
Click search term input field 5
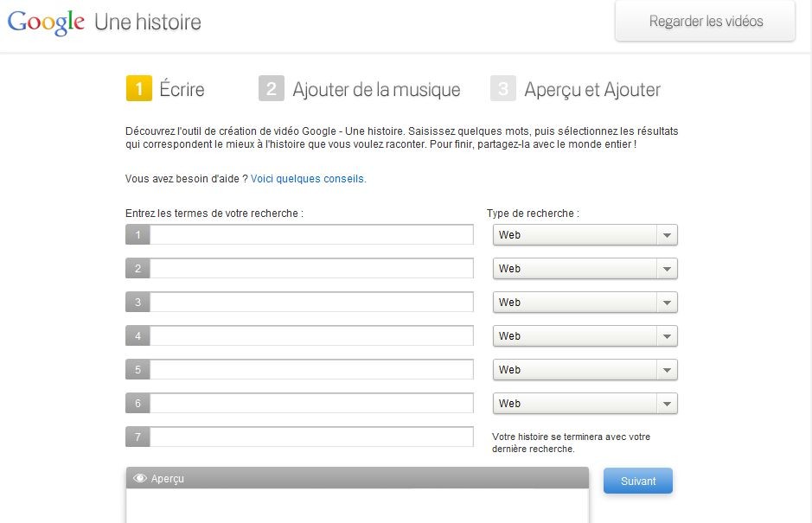[x=311, y=370]
